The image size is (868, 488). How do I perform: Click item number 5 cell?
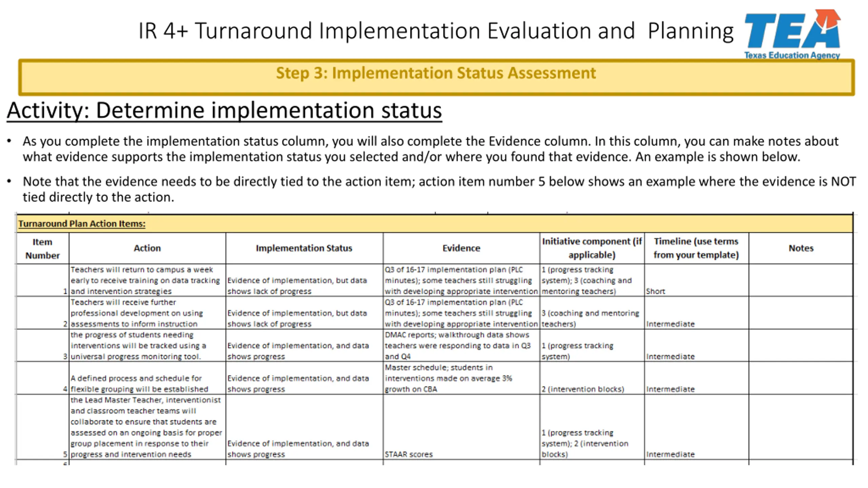click(x=42, y=427)
